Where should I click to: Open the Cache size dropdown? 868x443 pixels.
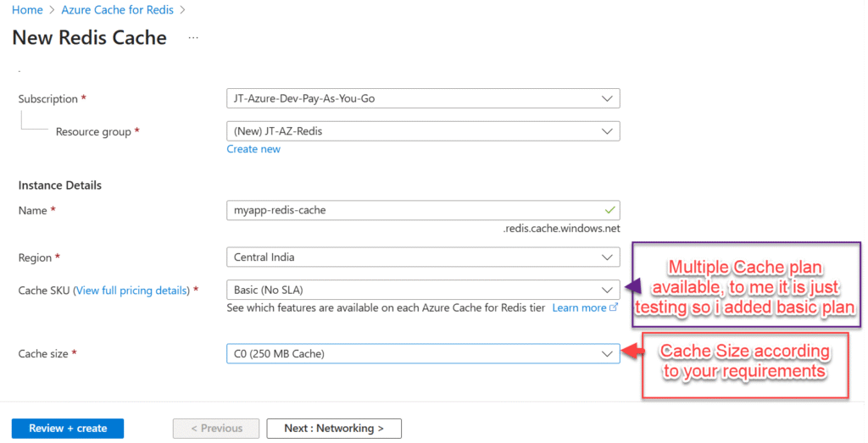click(x=423, y=353)
